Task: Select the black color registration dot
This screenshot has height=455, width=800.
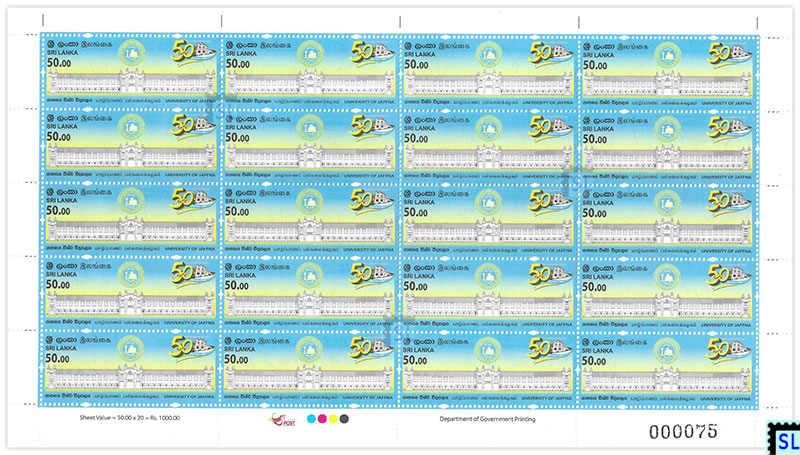Action: coord(343,420)
